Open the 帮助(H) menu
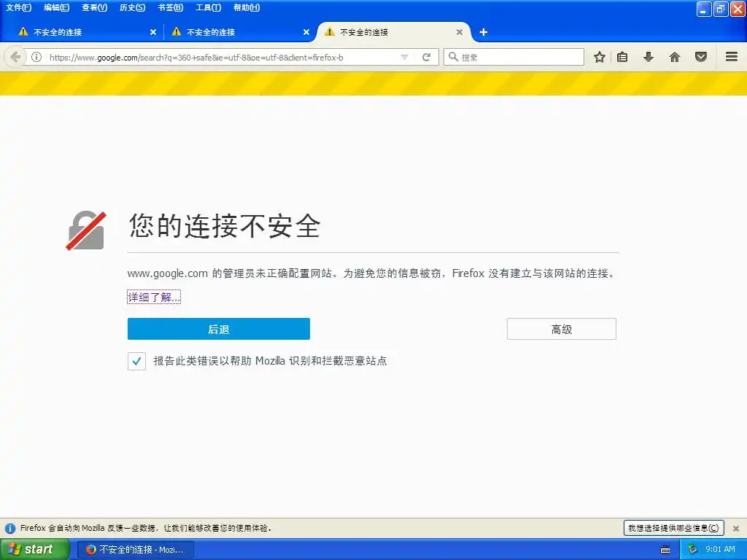Screen dimensions: 747x560 (x=247, y=7)
